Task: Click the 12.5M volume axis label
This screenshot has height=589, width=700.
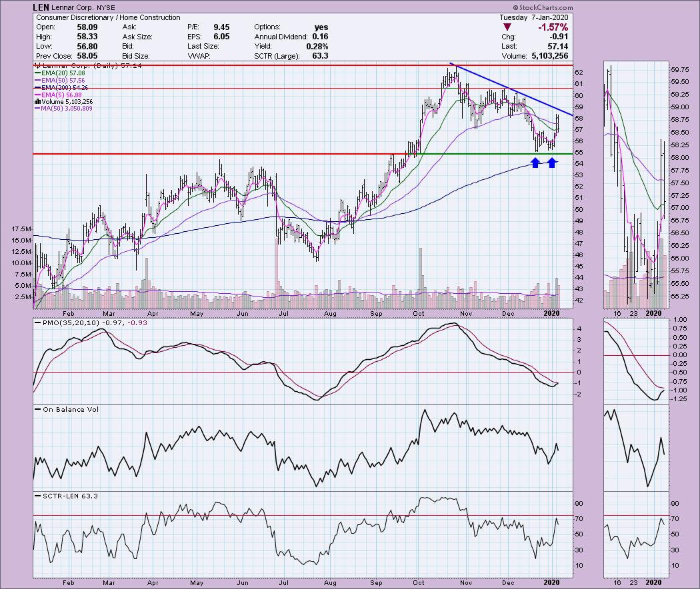Action: click(x=21, y=252)
